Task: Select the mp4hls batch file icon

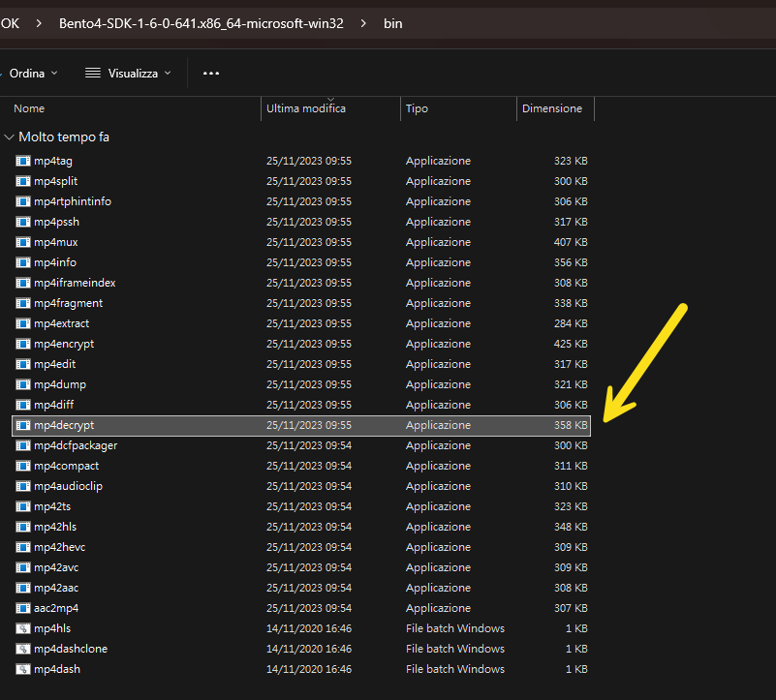Action: point(23,628)
